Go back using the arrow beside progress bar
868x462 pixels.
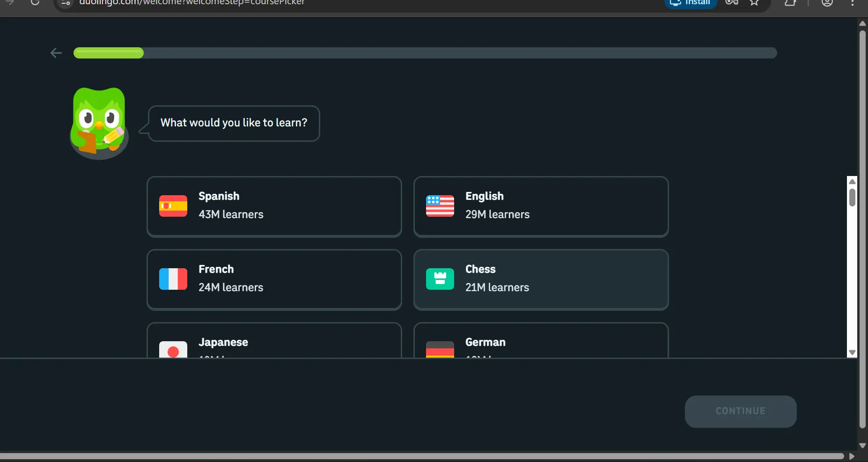tap(56, 53)
